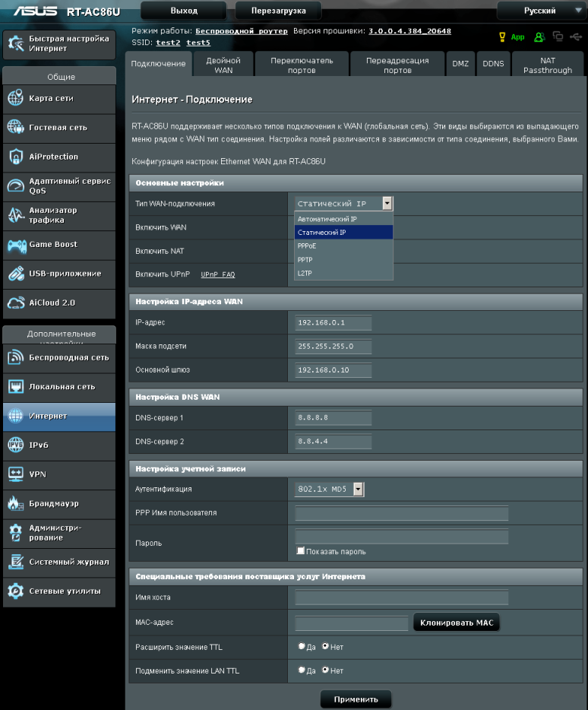Focus the Пароль input field

tap(402, 536)
